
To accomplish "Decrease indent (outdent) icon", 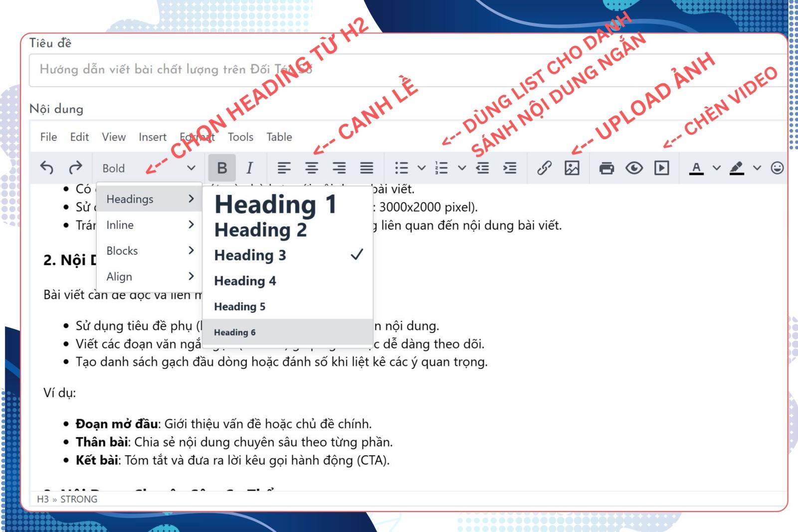I will tap(482, 168).
